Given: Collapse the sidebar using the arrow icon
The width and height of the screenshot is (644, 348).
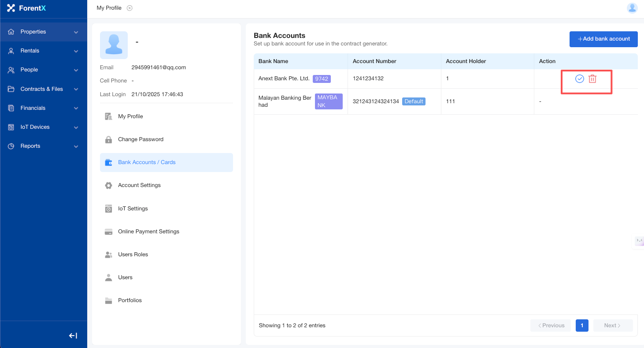Looking at the screenshot, I should click(73, 336).
